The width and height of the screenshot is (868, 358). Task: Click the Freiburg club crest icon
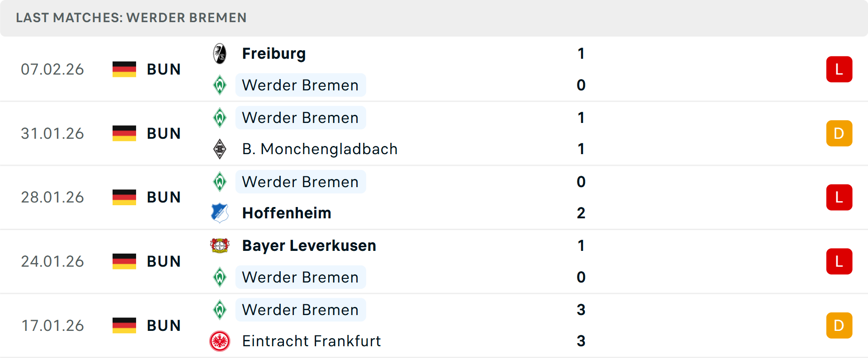(220, 53)
